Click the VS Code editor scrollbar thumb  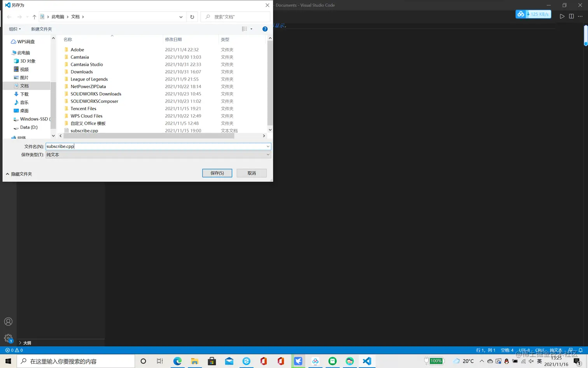pyautogui.click(x=586, y=35)
